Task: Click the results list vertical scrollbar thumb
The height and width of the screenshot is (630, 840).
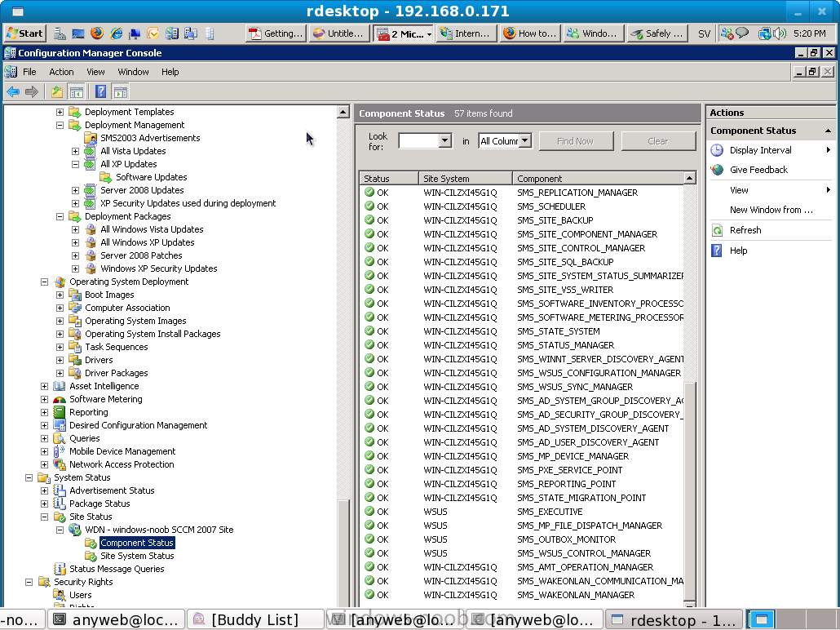Action: pyautogui.click(x=690, y=490)
